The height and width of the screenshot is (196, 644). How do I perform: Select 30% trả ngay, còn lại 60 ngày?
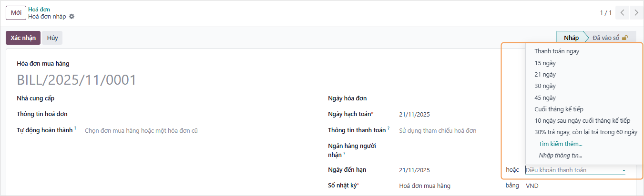(x=586, y=132)
